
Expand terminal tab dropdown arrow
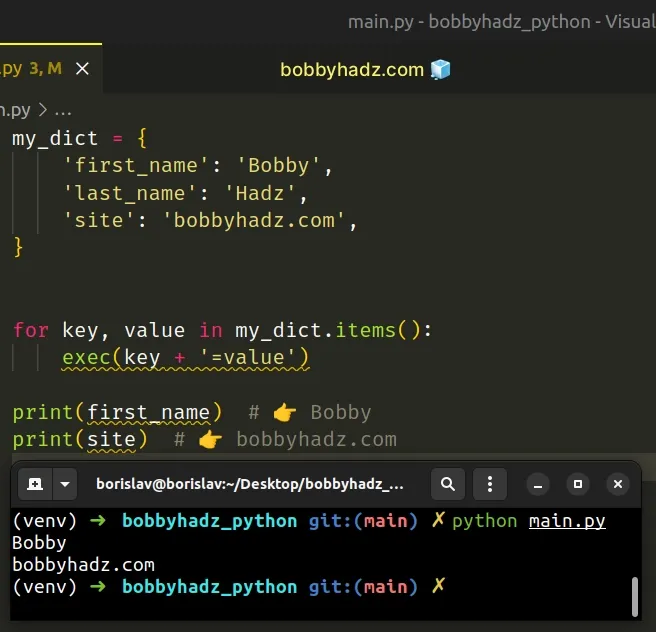pos(65,484)
